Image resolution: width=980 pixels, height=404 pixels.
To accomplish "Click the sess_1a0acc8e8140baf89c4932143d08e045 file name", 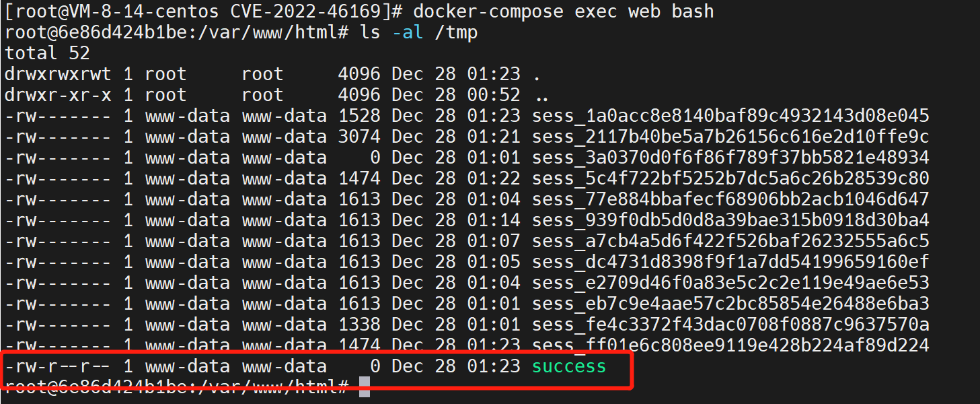I will [x=730, y=116].
